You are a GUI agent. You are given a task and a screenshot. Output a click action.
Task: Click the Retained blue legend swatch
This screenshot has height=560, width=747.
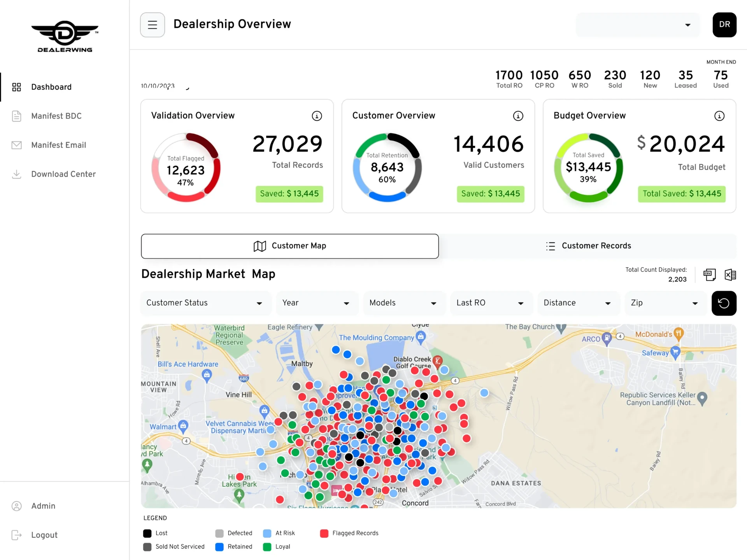click(219, 547)
